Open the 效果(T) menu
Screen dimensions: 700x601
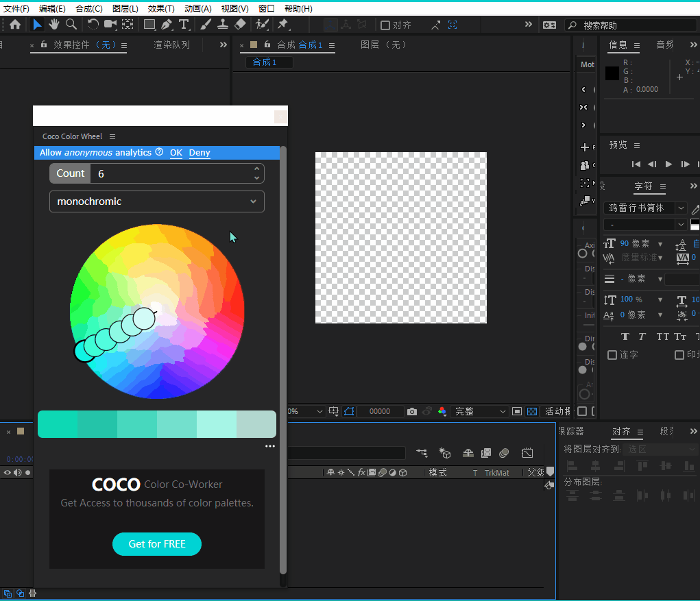pyautogui.click(x=161, y=8)
